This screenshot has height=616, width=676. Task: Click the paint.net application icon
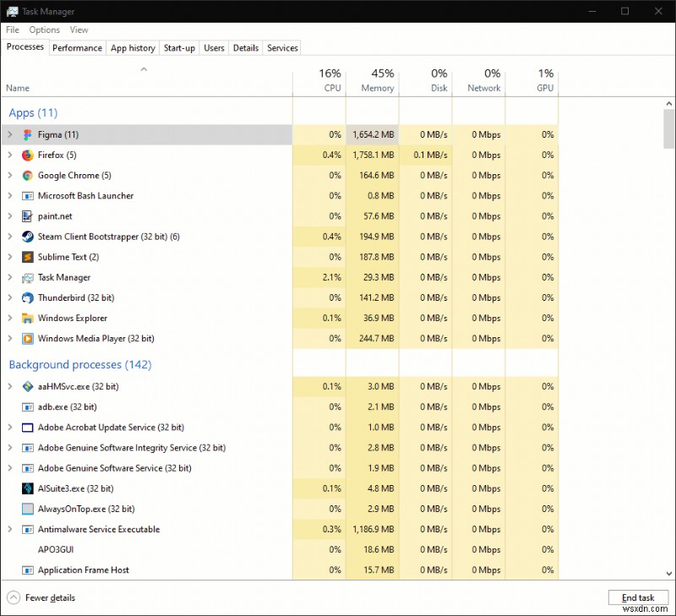(26, 216)
